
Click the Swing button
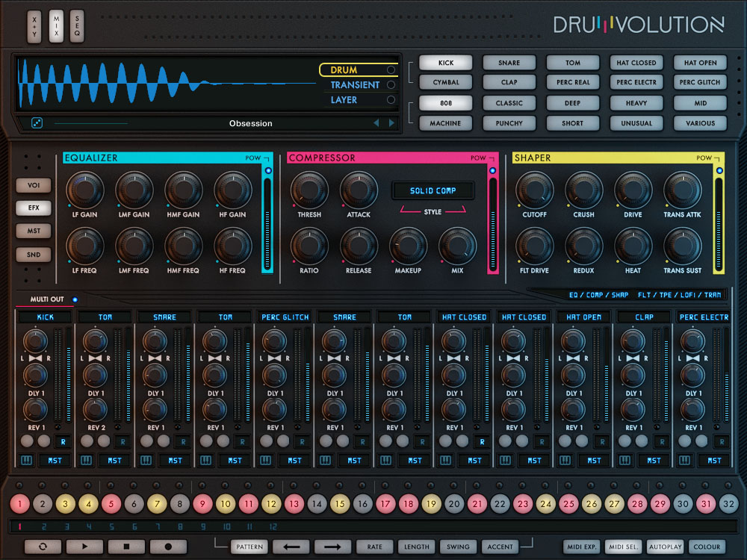click(x=458, y=547)
